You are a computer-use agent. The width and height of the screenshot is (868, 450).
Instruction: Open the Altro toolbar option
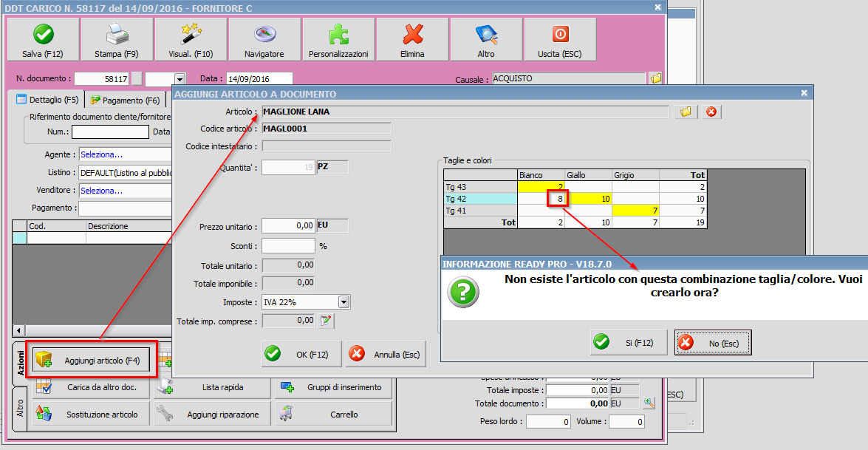coord(487,39)
